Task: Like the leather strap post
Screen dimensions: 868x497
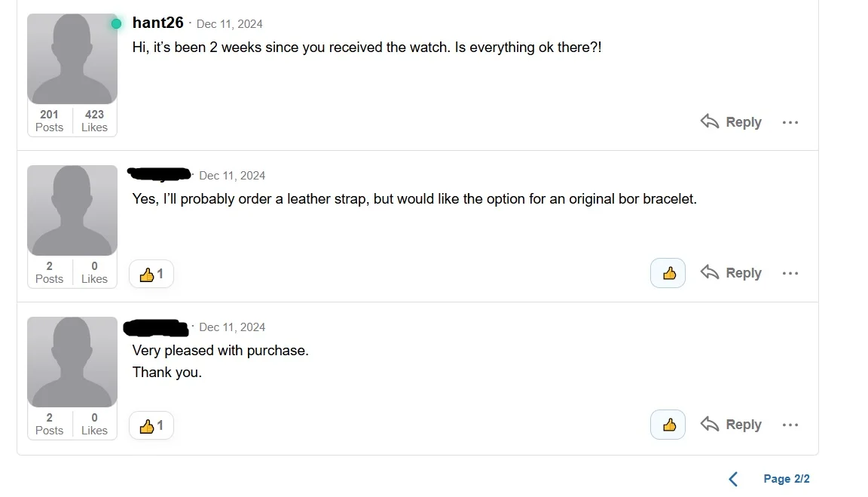Action: (x=668, y=274)
